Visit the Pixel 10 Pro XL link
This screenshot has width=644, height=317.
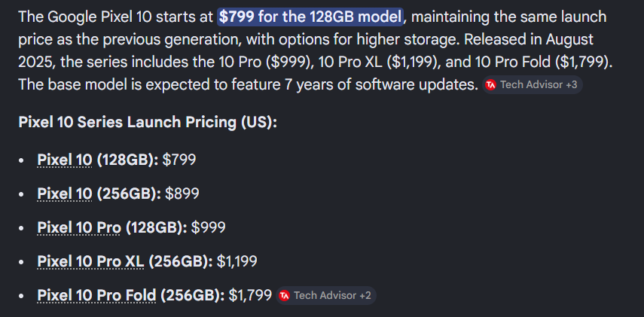click(90, 261)
